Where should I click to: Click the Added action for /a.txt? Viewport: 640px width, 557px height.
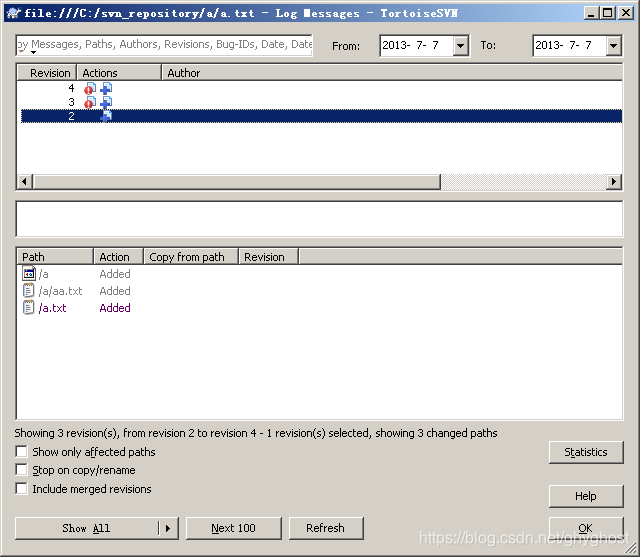click(x=115, y=308)
